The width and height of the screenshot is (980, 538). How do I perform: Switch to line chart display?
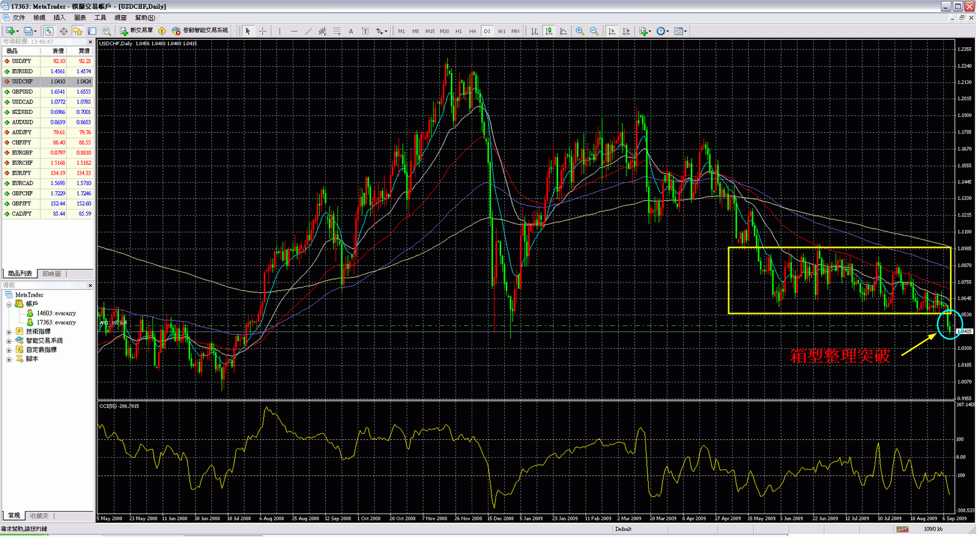pos(563,31)
